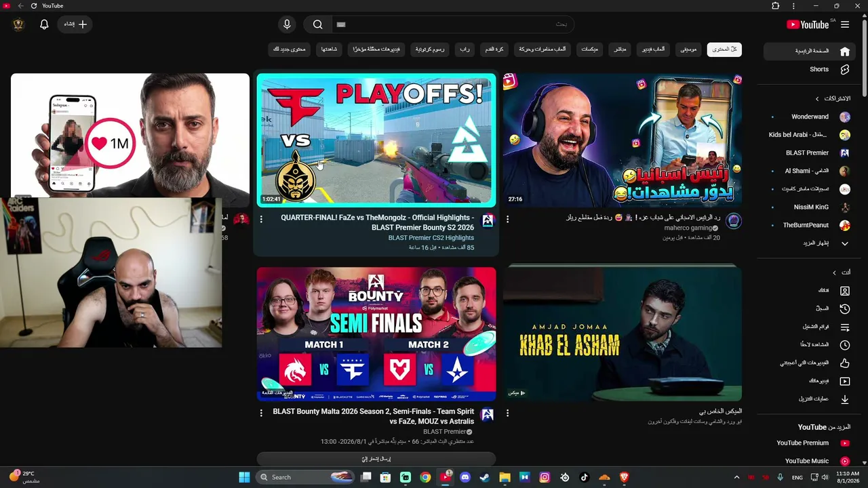Select the football (كرة القدم) chip
868x488 pixels.
tap(494, 49)
